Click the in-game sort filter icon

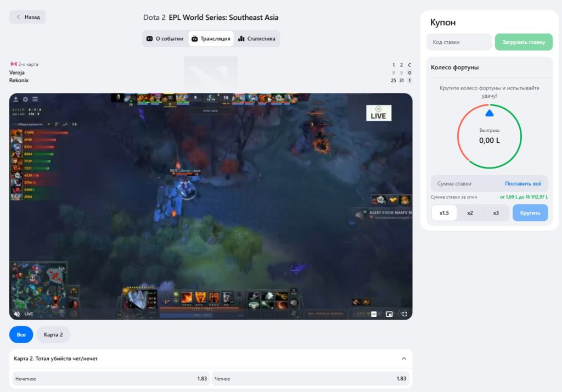57,125
